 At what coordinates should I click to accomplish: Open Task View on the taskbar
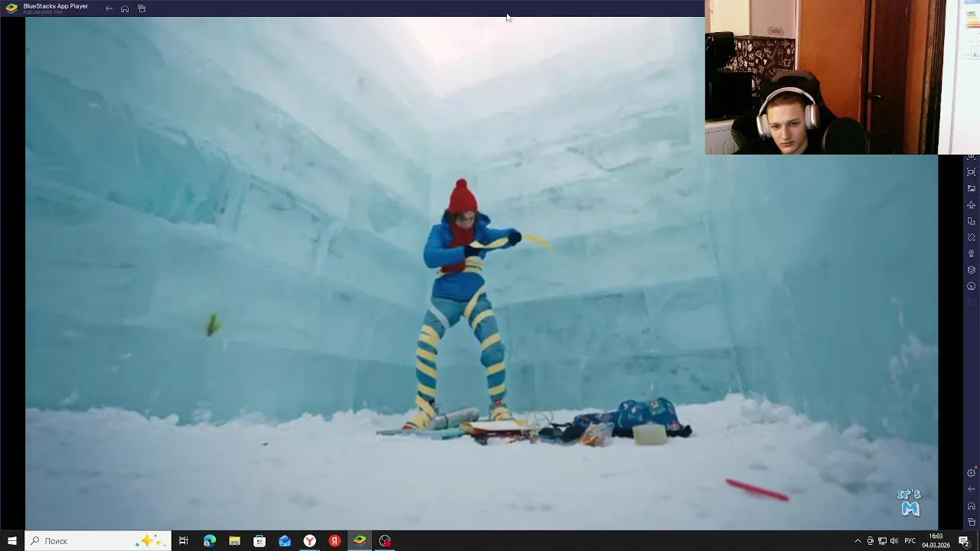click(x=184, y=541)
